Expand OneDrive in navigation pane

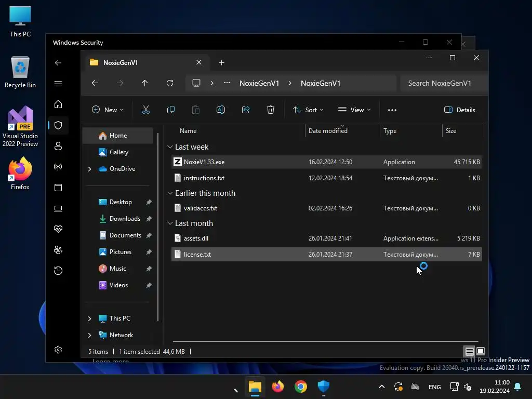click(x=89, y=169)
